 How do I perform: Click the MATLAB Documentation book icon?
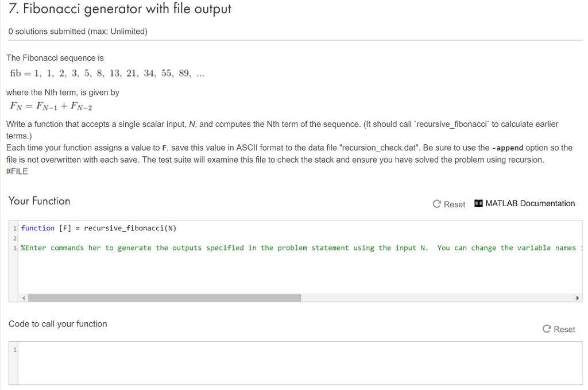(478, 203)
